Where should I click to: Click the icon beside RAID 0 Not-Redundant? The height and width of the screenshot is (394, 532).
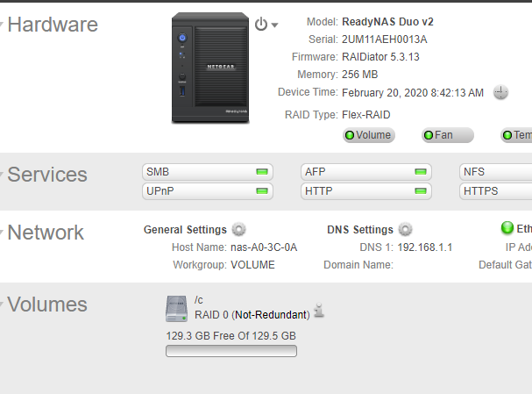pyautogui.click(x=320, y=312)
